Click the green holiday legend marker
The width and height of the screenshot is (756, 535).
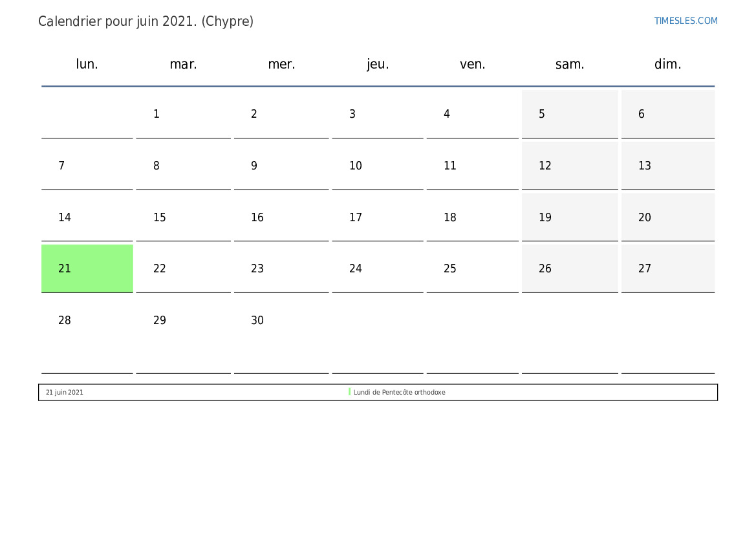(x=349, y=392)
